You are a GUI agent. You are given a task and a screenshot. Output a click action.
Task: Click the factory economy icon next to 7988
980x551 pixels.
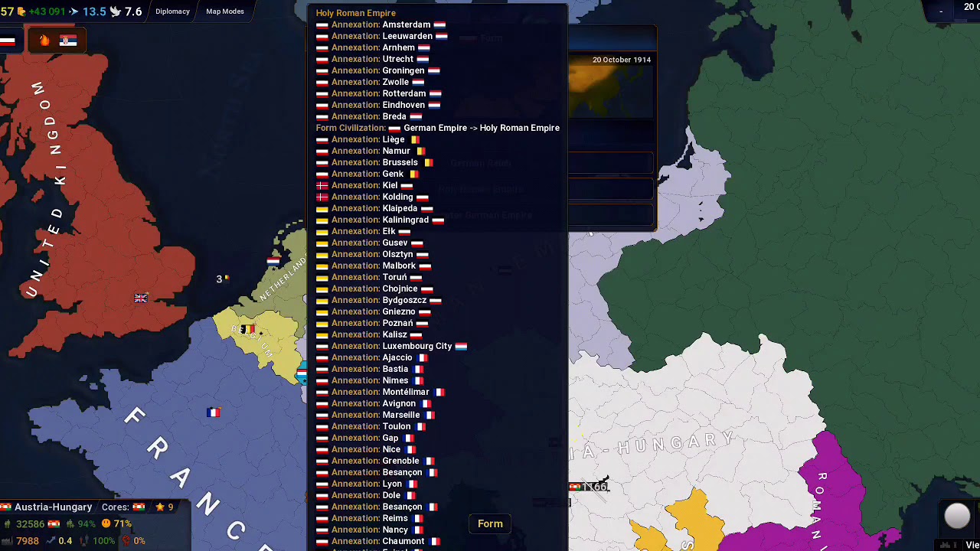7,541
